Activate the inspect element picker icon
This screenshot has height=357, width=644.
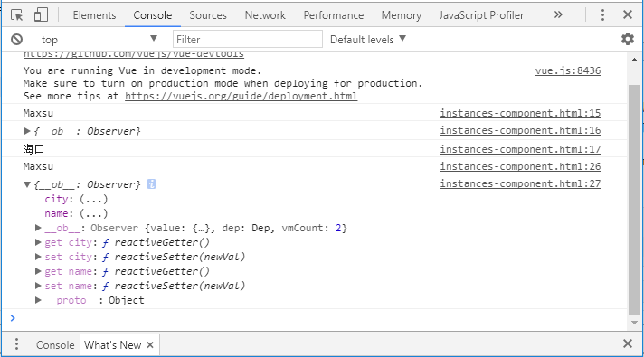pyautogui.click(x=17, y=15)
